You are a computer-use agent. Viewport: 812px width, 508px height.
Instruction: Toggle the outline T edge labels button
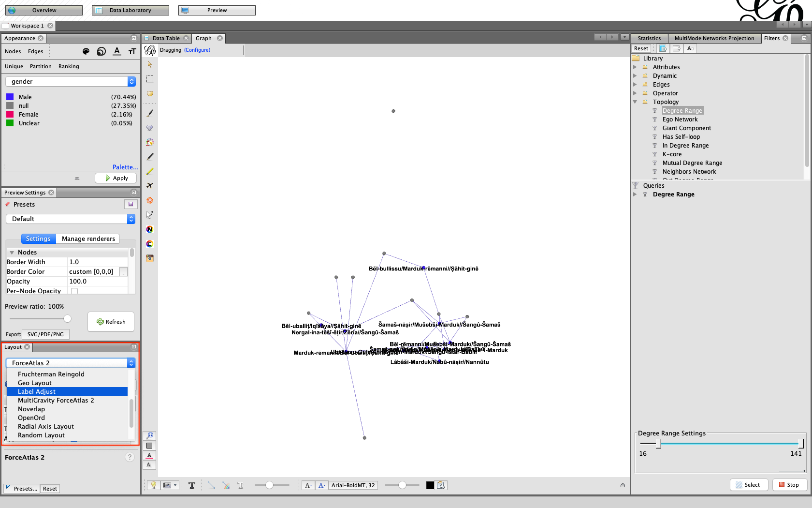coord(241,485)
